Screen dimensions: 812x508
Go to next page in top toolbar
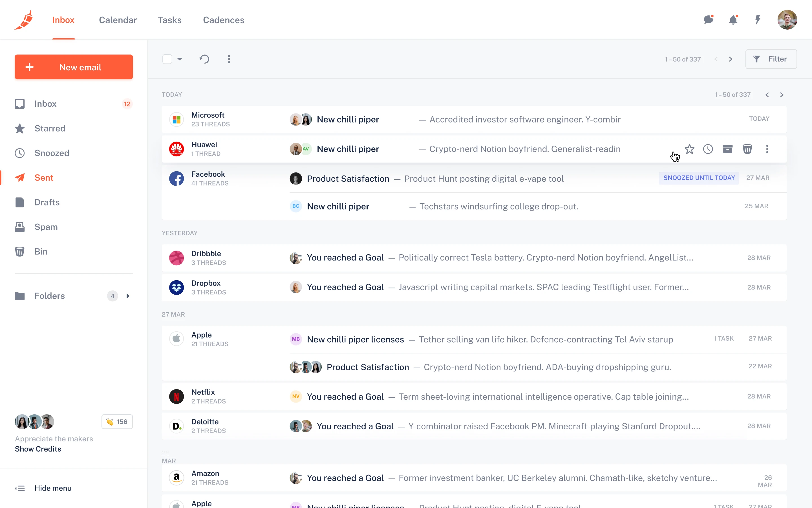[731, 59]
